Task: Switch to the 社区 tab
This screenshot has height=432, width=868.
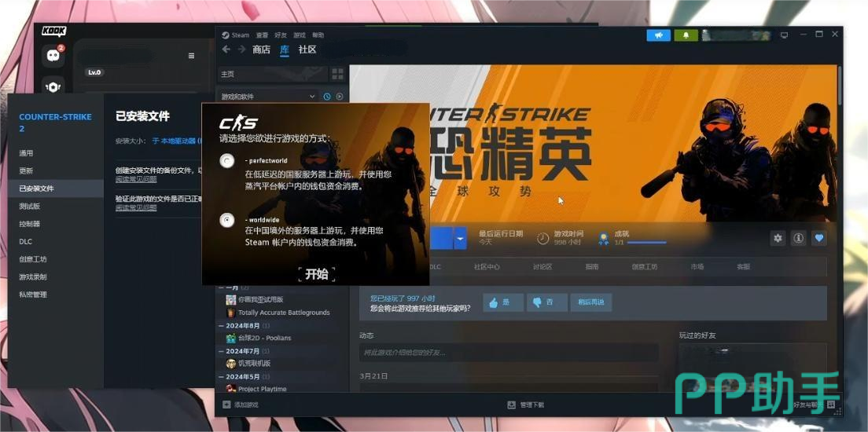Action: pos(307,49)
